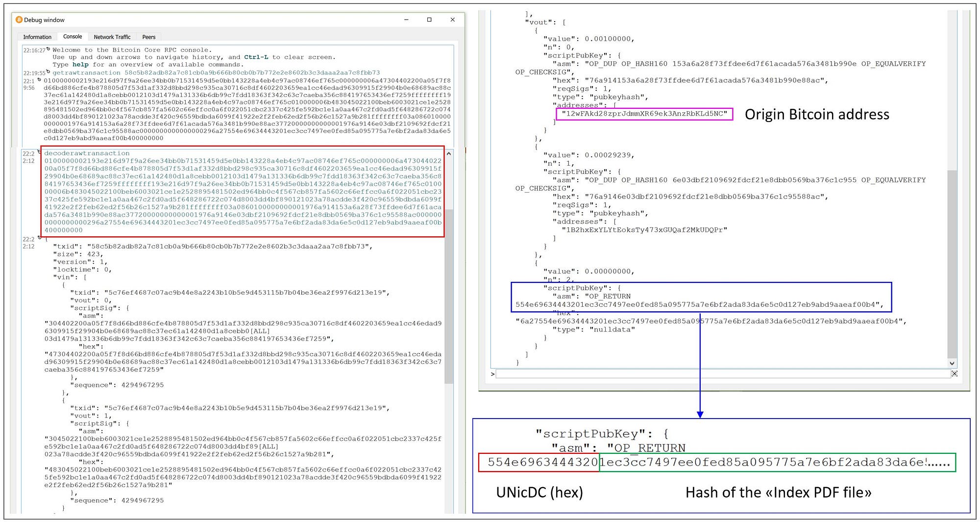Open the Network Traffic tab

(112, 37)
